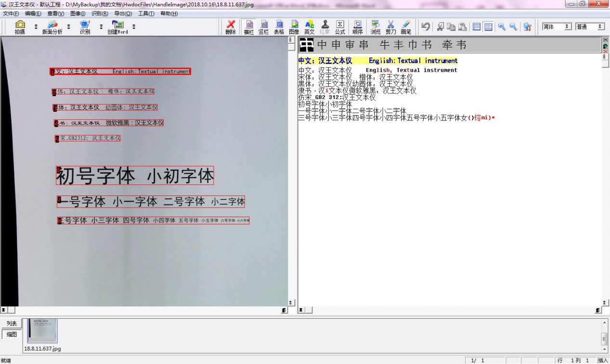The height and width of the screenshot is (364, 610).
Task: Switch to the 列表 list tab
Action: click(x=12, y=324)
